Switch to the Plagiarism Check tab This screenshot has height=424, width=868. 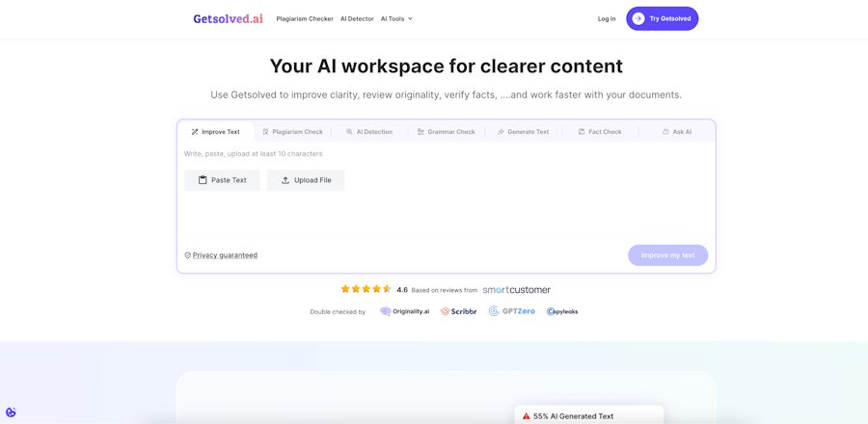[x=292, y=132]
